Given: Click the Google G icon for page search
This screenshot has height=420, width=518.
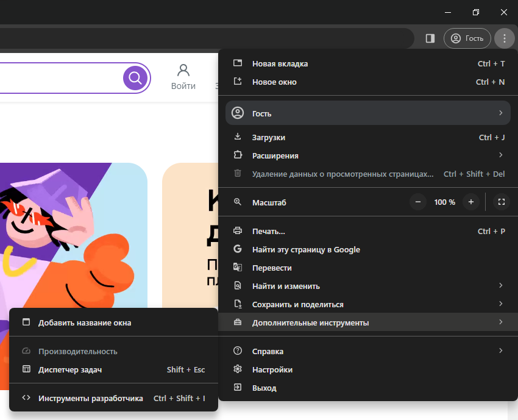Looking at the screenshot, I should 238,249.
